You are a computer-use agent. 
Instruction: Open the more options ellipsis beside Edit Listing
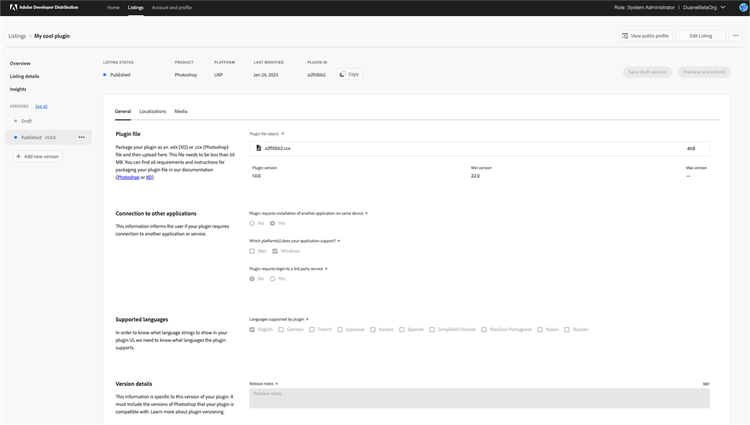click(736, 36)
